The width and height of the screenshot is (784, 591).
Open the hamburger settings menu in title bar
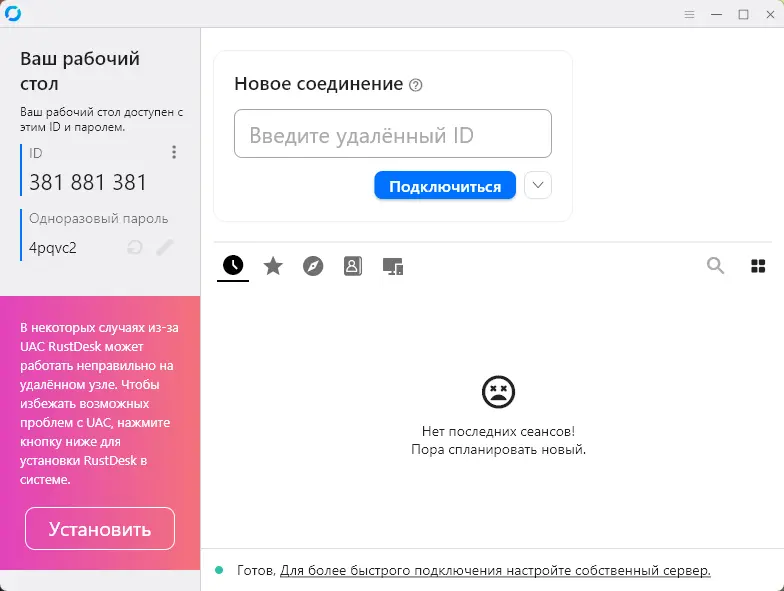(x=690, y=14)
